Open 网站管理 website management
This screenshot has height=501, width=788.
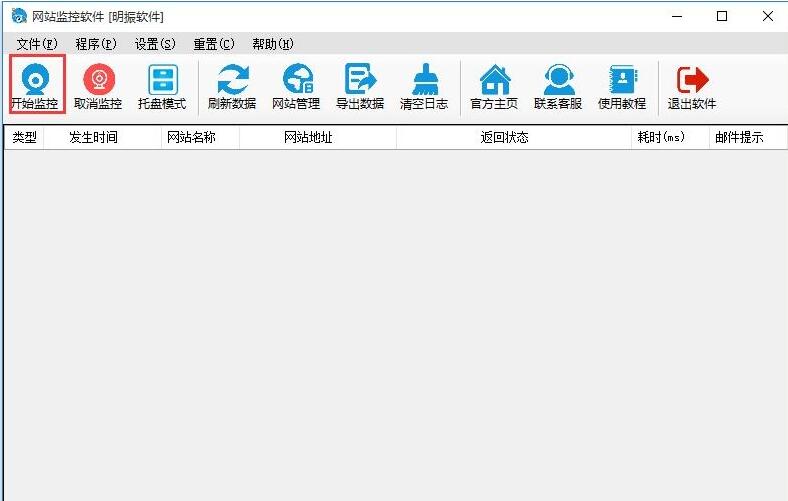(297, 86)
